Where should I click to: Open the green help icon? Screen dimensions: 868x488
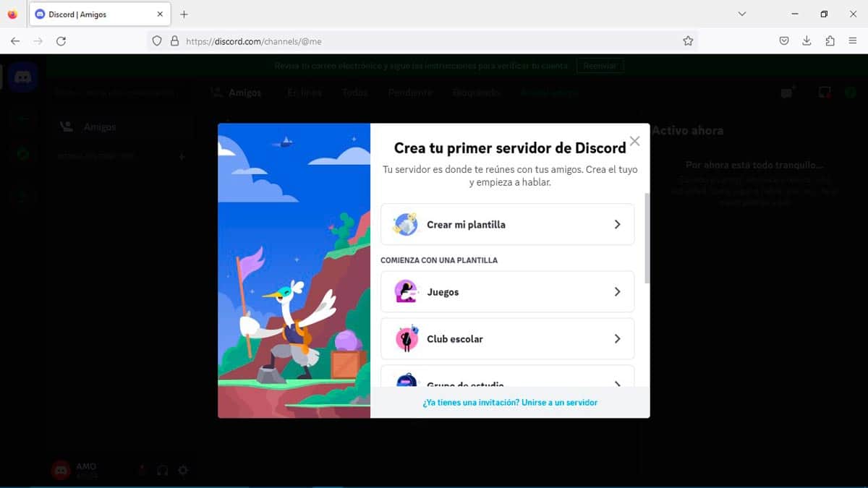pos(849,93)
